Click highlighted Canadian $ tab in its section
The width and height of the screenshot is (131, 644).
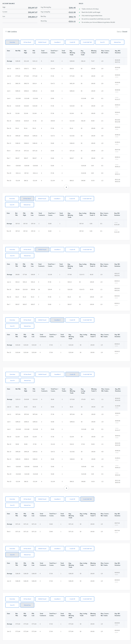point(57,320)
